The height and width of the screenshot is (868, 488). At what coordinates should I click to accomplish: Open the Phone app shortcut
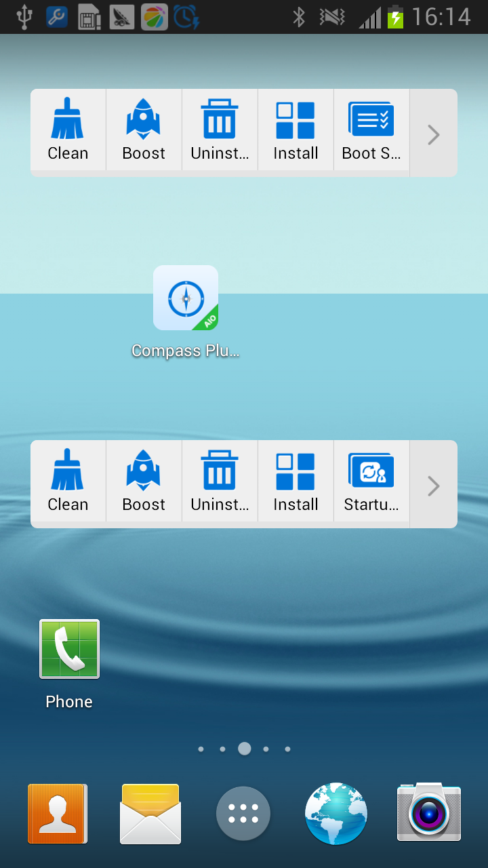click(69, 665)
